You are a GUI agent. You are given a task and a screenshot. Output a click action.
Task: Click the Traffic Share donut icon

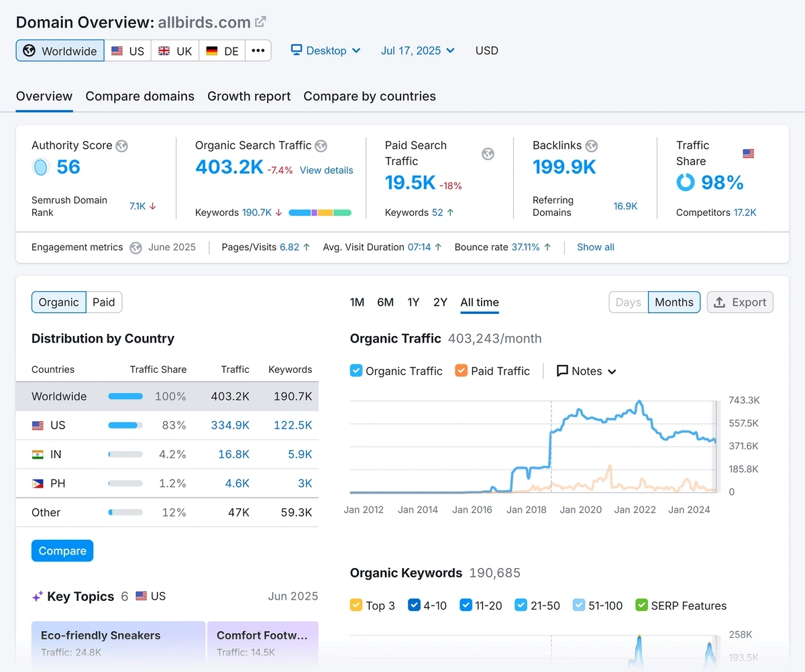(x=686, y=182)
